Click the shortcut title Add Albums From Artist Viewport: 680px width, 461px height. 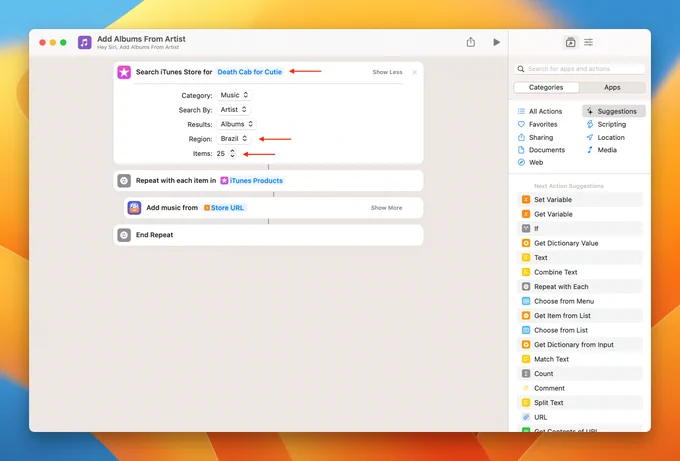click(x=141, y=39)
